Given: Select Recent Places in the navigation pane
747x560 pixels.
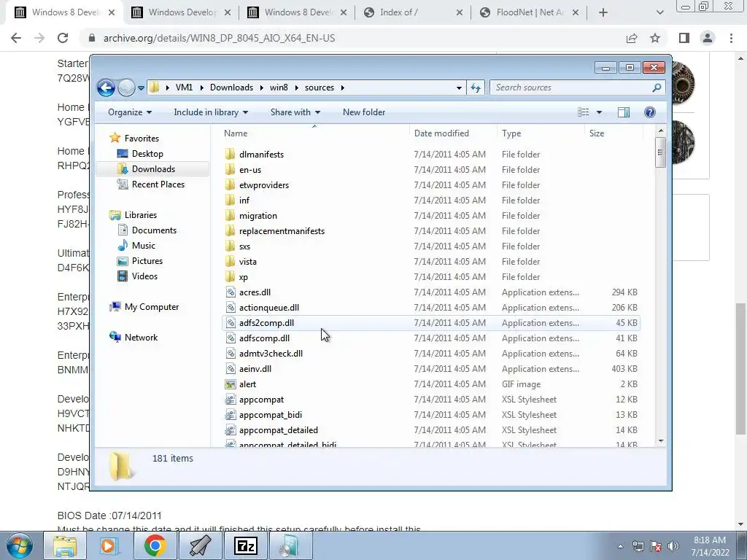Looking at the screenshot, I should pos(158,184).
